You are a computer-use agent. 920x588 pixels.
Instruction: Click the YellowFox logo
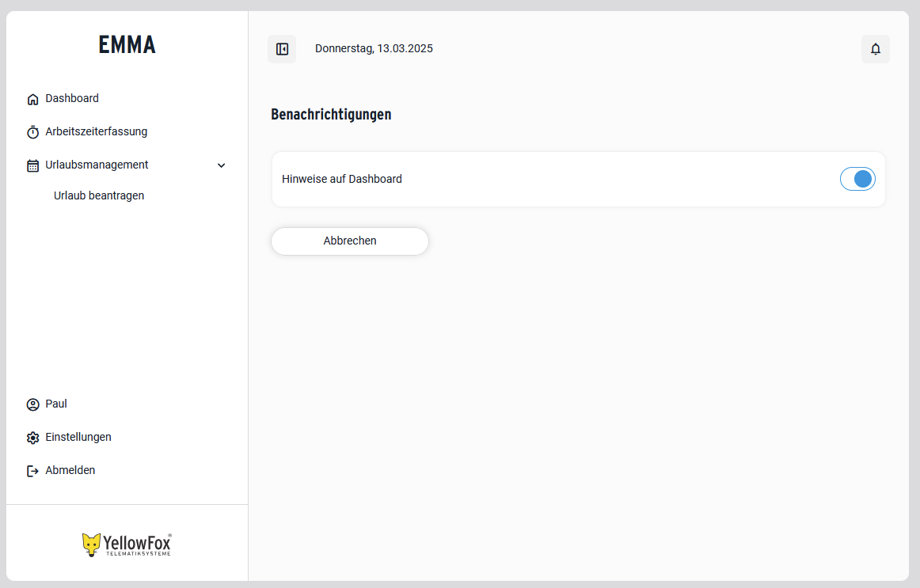coord(127,544)
